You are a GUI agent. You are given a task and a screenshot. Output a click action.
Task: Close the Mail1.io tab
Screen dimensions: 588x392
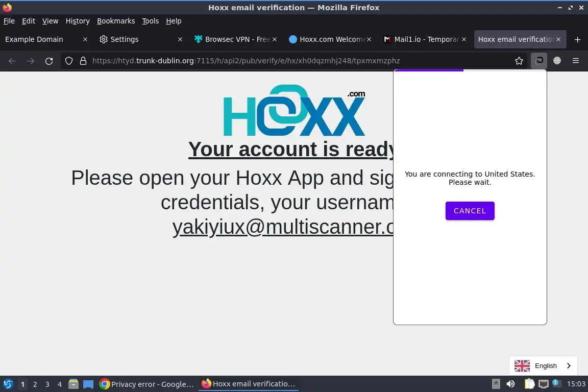(x=464, y=39)
